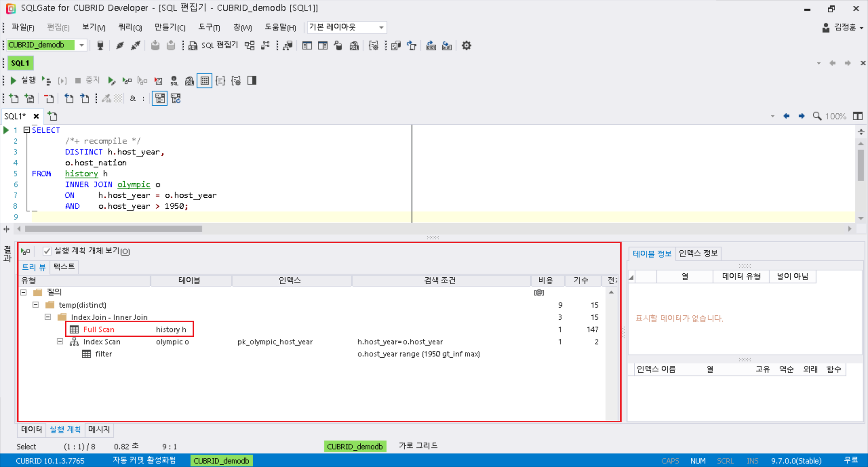
Task: Click the navigate back blue arrow
Action: point(786,116)
